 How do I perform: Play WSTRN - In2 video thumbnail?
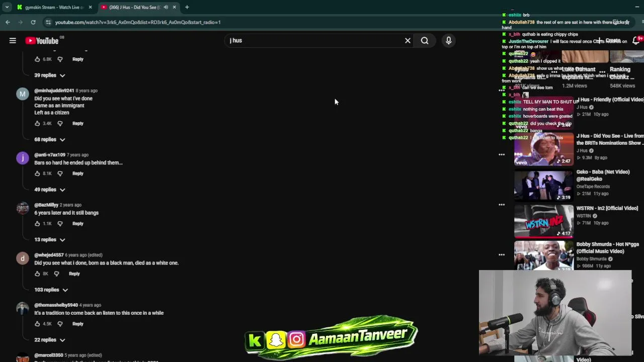543,222
